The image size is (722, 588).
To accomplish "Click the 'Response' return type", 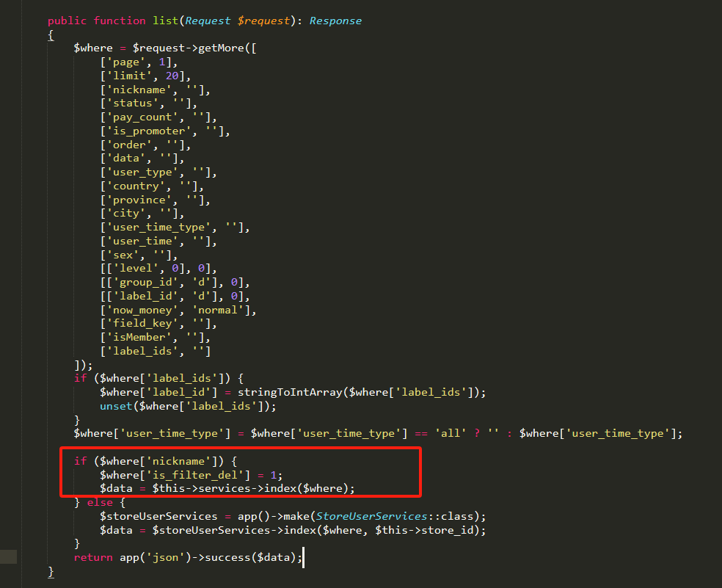I will 335,21.
